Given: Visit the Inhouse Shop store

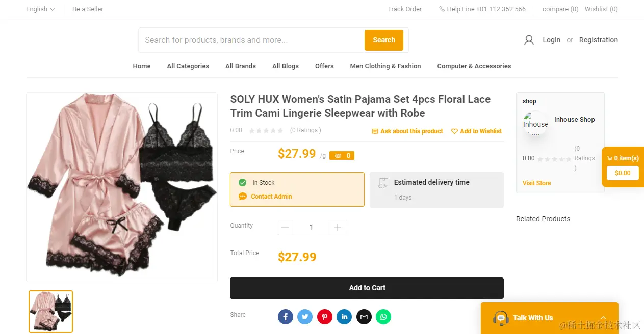Looking at the screenshot, I should pos(536,183).
